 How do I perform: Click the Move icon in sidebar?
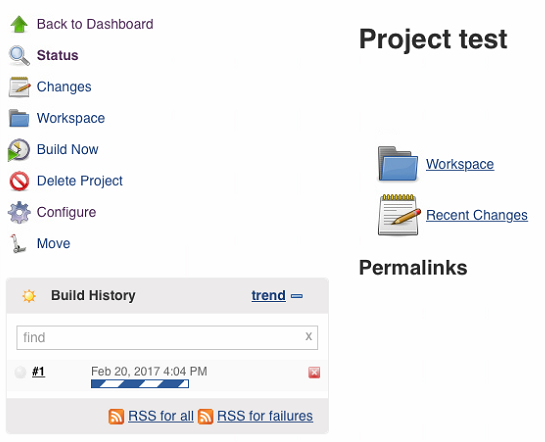pyautogui.click(x=18, y=243)
